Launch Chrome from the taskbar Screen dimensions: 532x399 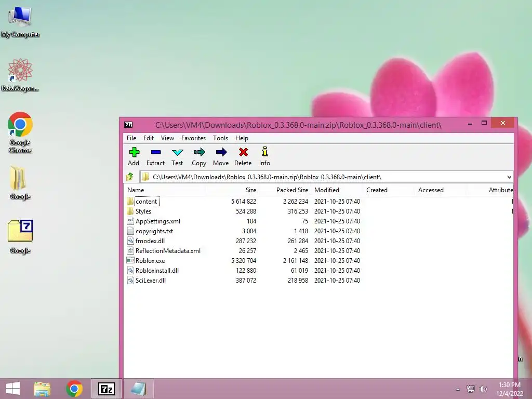[x=74, y=389]
